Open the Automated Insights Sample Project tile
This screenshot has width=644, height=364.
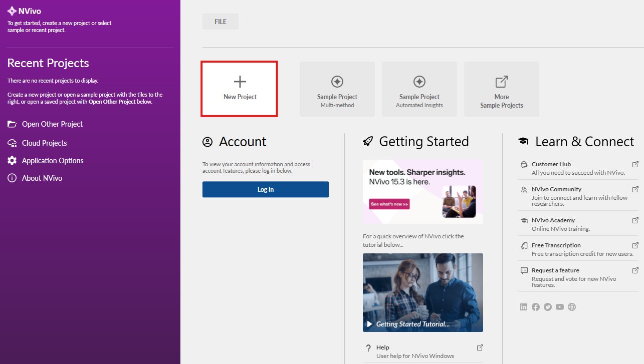click(419, 89)
